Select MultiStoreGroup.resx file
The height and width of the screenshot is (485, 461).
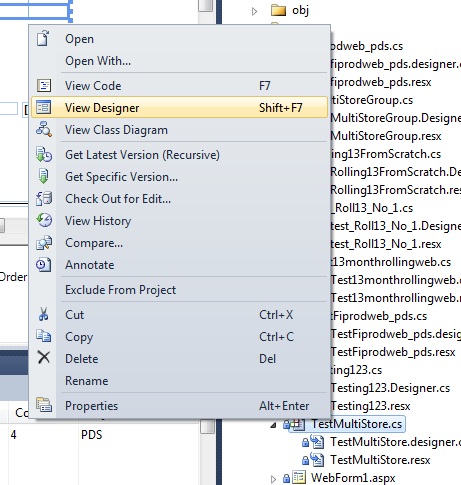[x=386, y=136]
